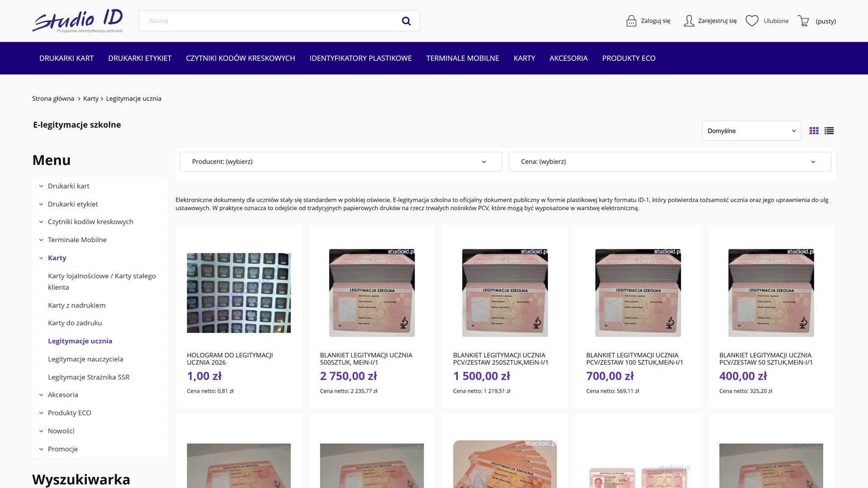Click the hologram product thumbnail
Viewport: 868px width, 488px height.
pyautogui.click(x=239, y=293)
